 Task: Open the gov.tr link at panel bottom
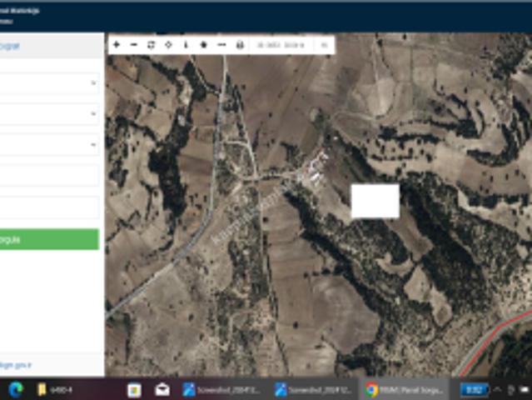(x=15, y=364)
